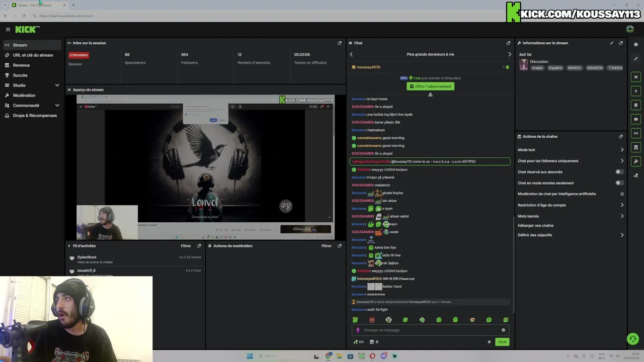Click the shop icon beside 0
644x362 pixels.
[372, 342]
